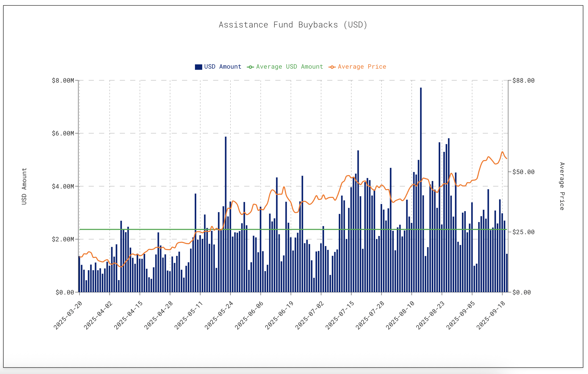Click the vertical USD Amount axis title
This screenshot has height=374, width=588.
[x=24, y=186]
